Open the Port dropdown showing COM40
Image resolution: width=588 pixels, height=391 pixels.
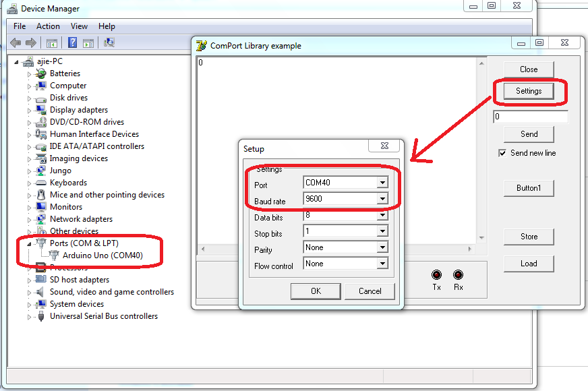[382, 183]
